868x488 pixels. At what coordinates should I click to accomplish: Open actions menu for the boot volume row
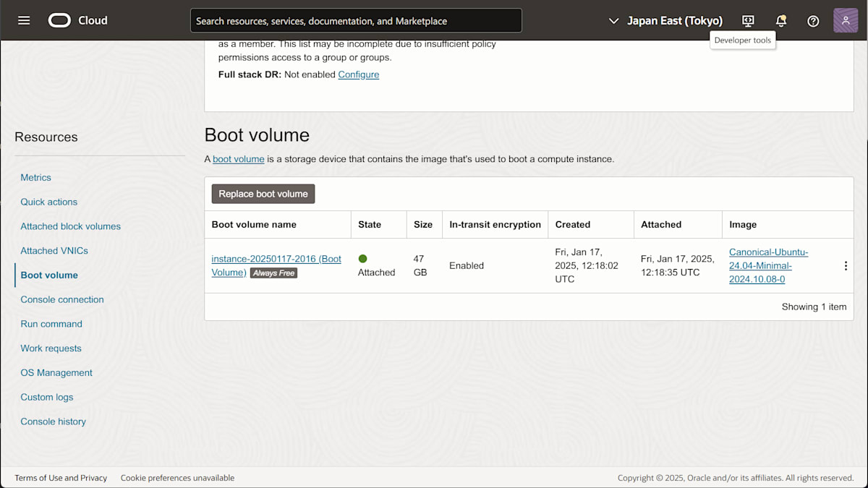click(846, 266)
